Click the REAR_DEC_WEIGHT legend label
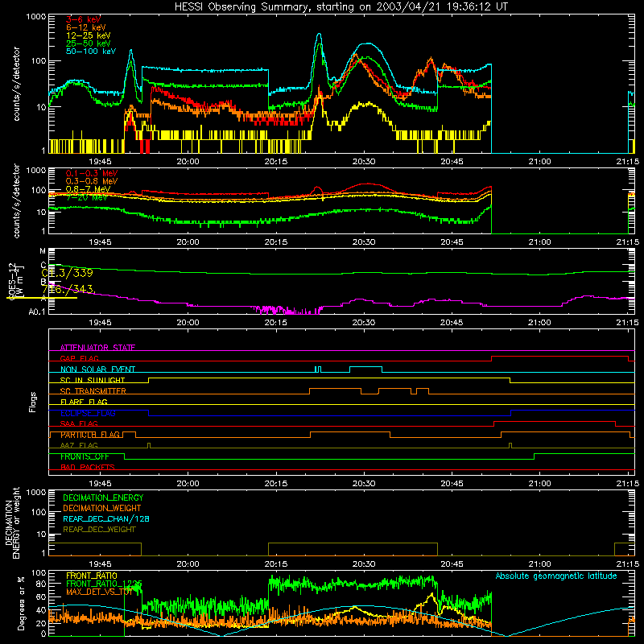Viewport: 644px width, 644px height. pyautogui.click(x=99, y=530)
